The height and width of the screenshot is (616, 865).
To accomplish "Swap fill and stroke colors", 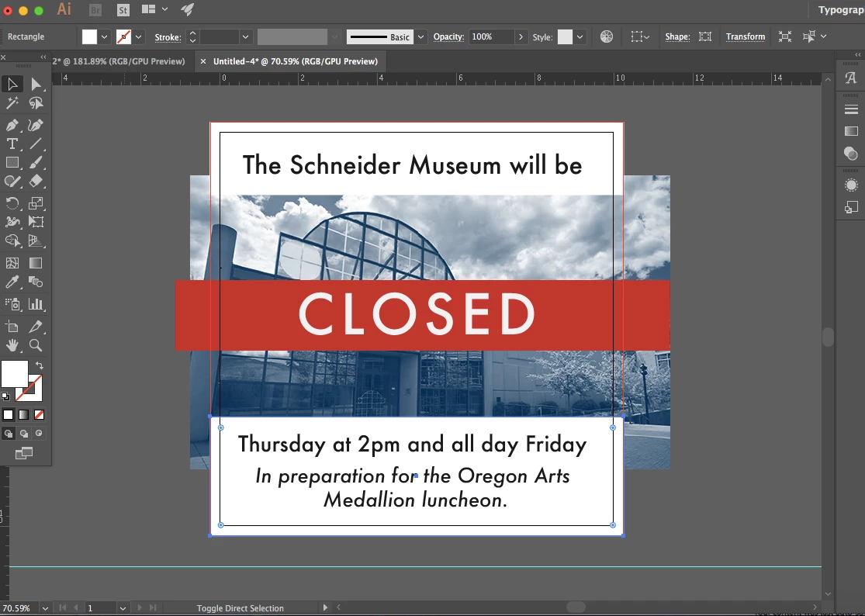I will pyautogui.click(x=39, y=365).
